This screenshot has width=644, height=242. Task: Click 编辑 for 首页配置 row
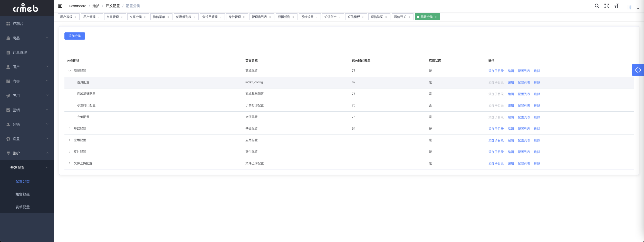click(x=511, y=83)
